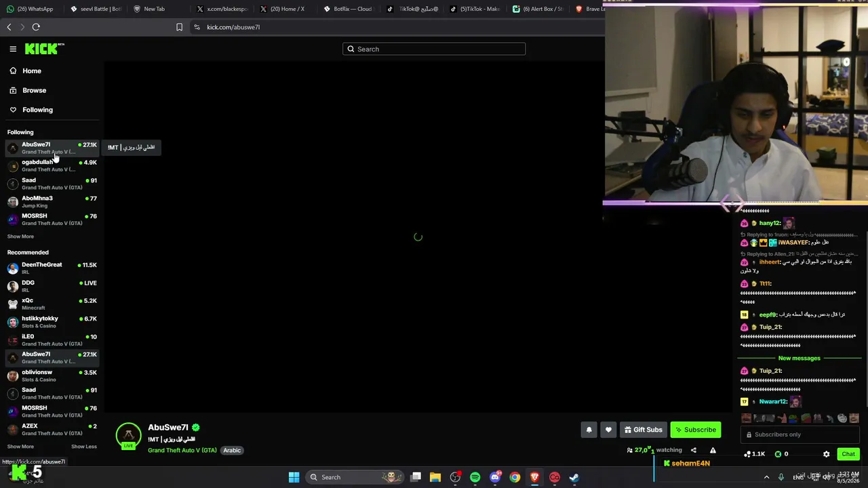Open AZEX recommended channel
The height and width of the screenshot is (488, 868).
pyautogui.click(x=52, y=429)
